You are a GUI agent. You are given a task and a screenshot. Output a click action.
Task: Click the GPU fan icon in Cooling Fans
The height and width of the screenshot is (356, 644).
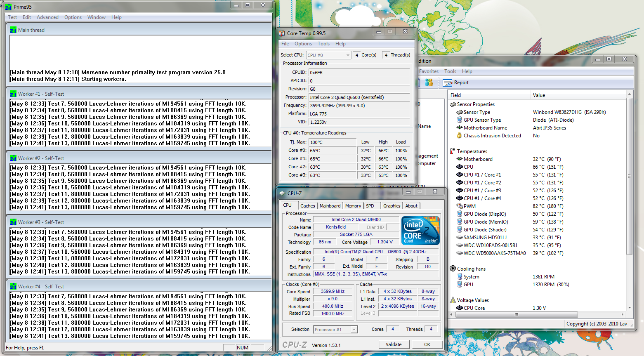(460, 284)
